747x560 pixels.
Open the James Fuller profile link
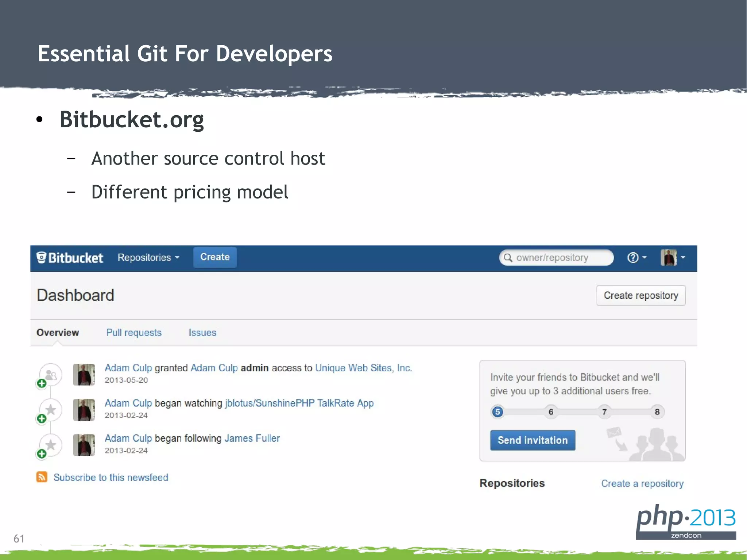252,438
